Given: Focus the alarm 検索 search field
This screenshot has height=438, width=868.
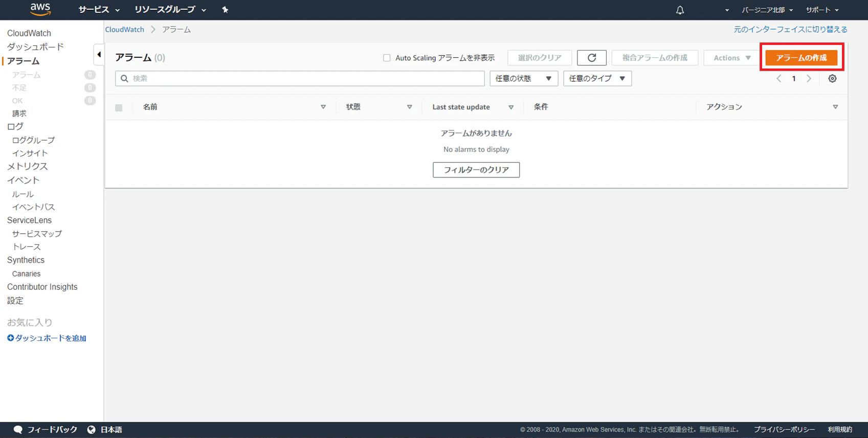Looking at the screenshot, I should [x=300, y=78].
